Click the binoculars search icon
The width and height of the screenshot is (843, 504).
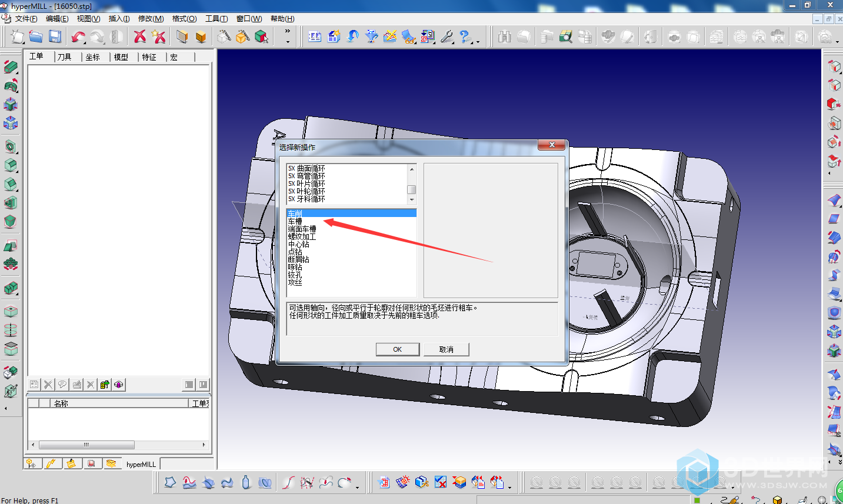point(504,36)
